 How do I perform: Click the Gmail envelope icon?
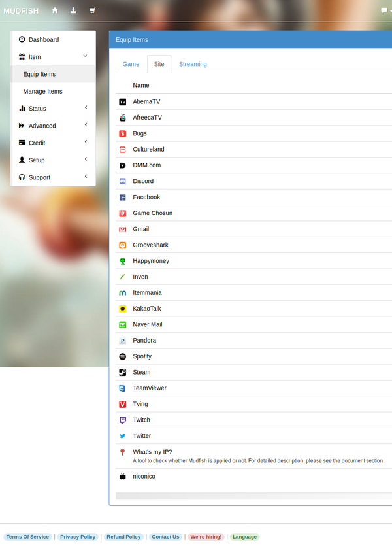point(122,229)
